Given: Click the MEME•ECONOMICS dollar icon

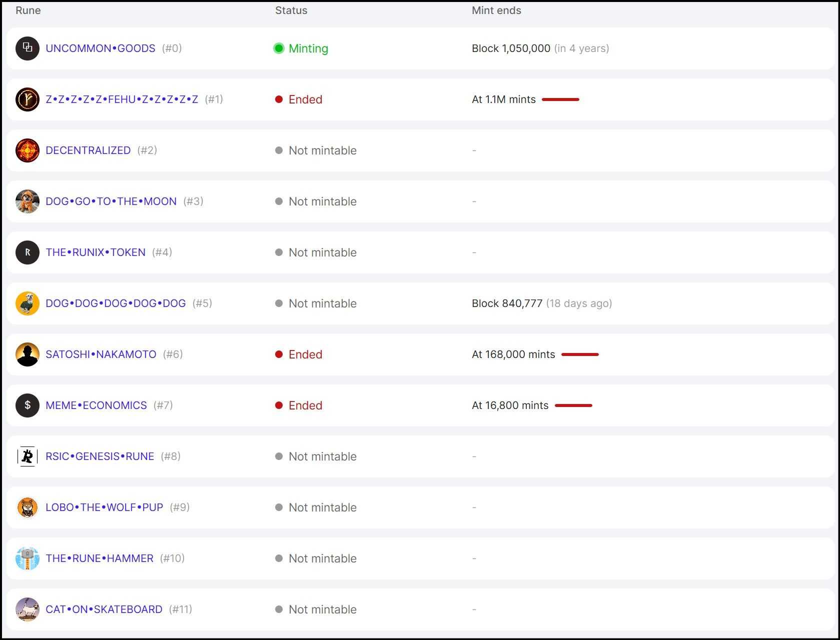Looking at the screenshot, I should tap(28, 405).
